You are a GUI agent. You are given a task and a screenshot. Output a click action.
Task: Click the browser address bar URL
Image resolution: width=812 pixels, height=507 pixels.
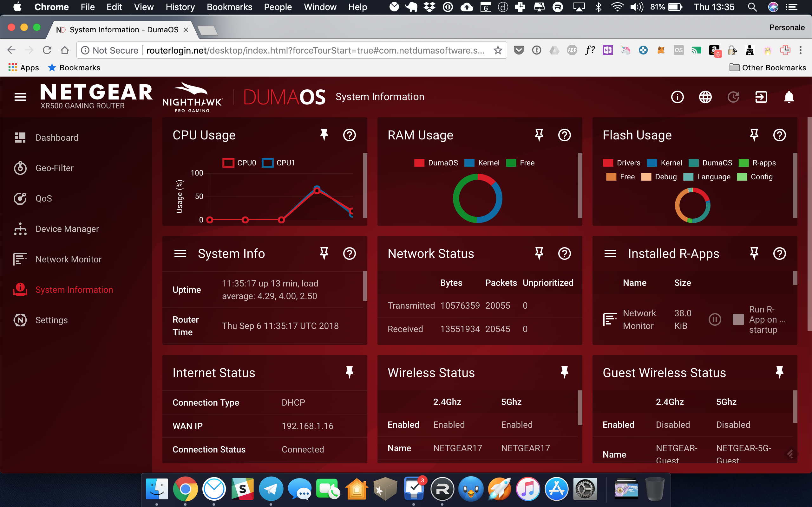pos(315,50)
